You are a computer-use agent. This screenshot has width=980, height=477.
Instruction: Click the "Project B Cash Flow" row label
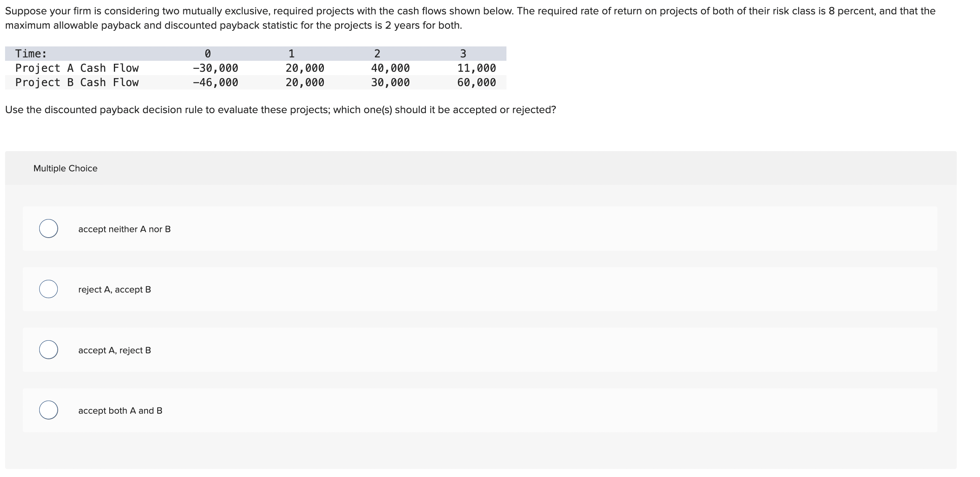(x=77, y=82)
